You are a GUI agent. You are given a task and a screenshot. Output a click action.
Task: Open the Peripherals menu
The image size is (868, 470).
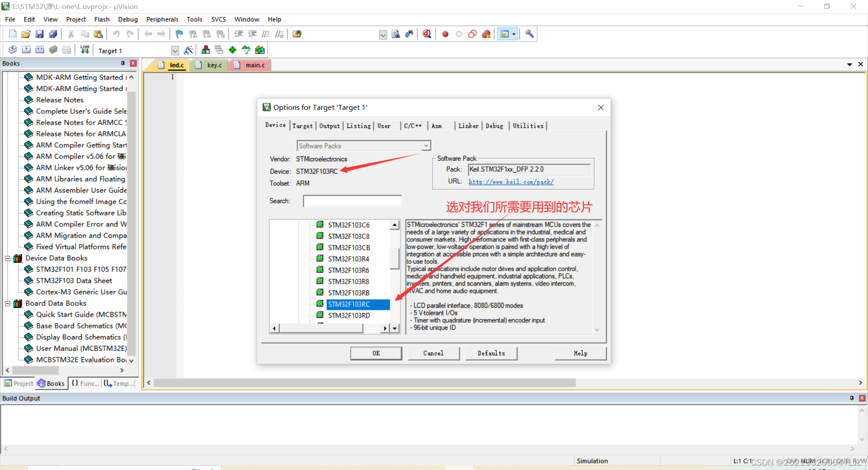162,19
